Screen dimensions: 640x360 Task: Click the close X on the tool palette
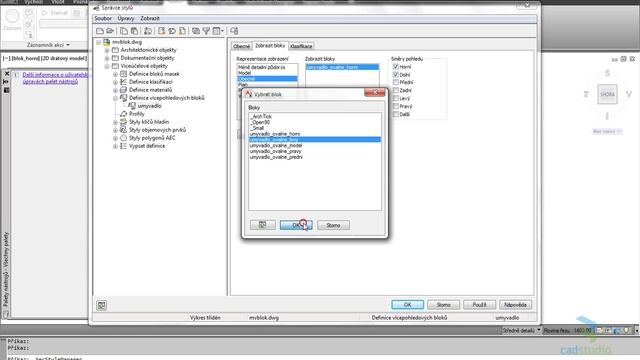(x=7, y=74)
